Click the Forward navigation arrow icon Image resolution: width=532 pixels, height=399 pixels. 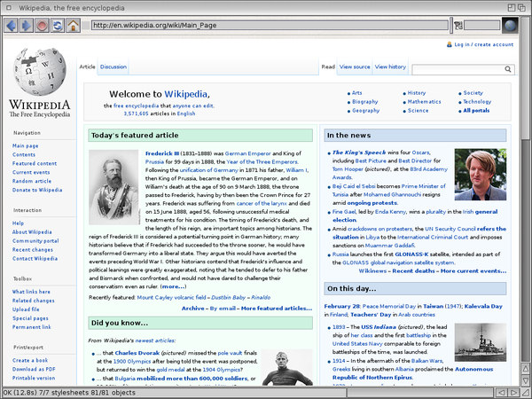(26, 25)
